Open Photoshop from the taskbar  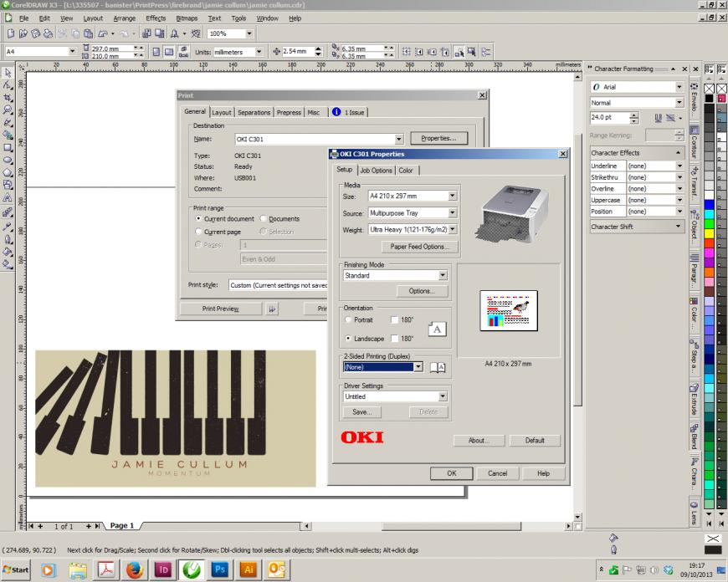(x=219, y=569)
